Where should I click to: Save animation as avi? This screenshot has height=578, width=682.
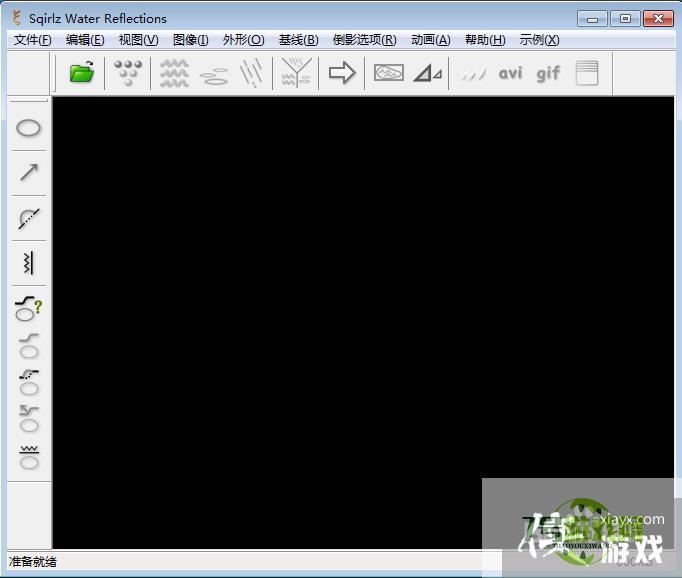510,73
